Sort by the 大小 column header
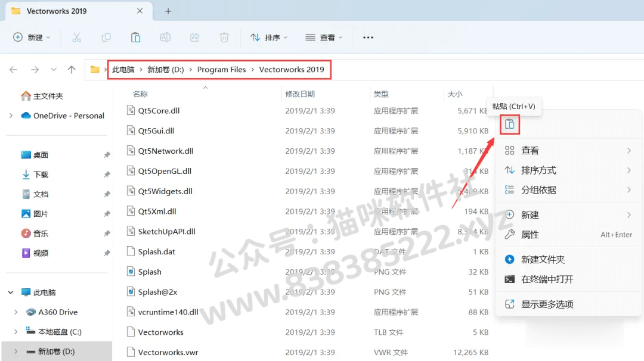This screenshot has height=361, width=644. 455,94
